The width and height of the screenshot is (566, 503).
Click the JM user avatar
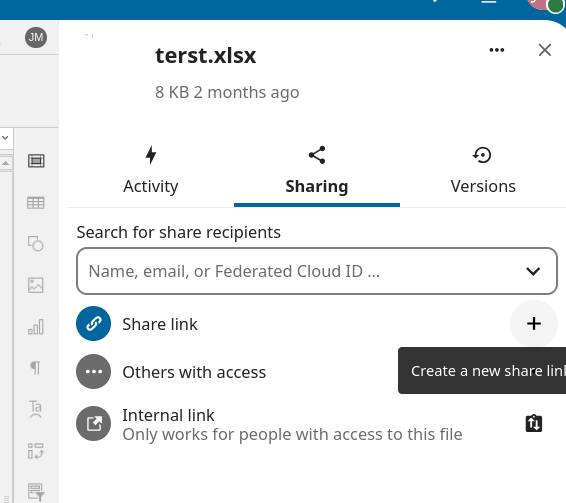click(36, 37)
